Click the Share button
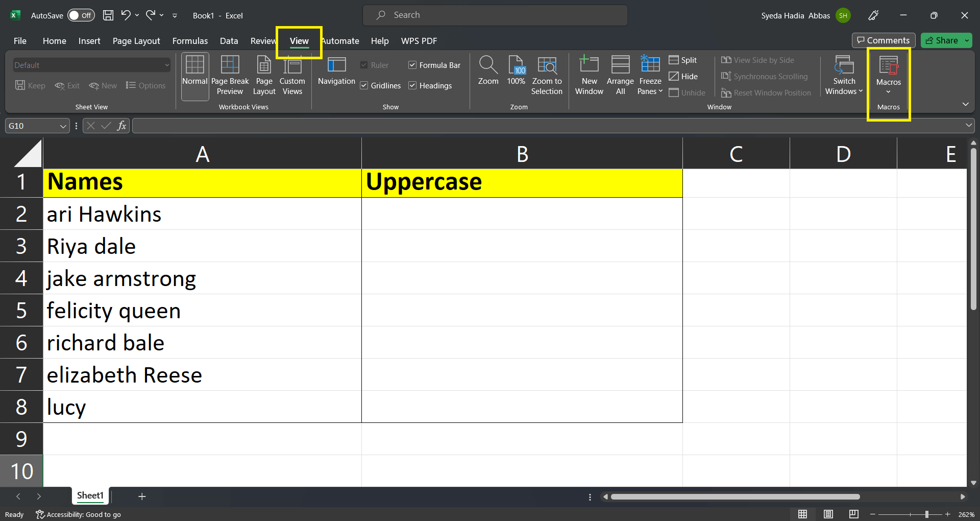The image size is (980, 521). (x=942, y=40)
